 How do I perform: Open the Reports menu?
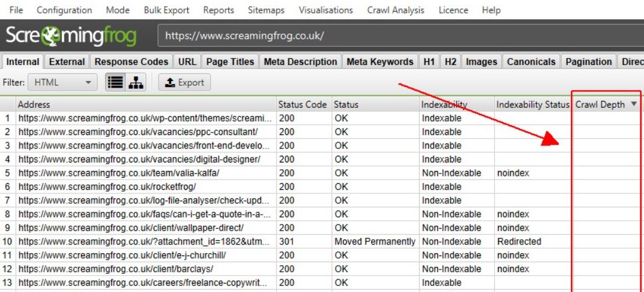[x=218, y=10]
